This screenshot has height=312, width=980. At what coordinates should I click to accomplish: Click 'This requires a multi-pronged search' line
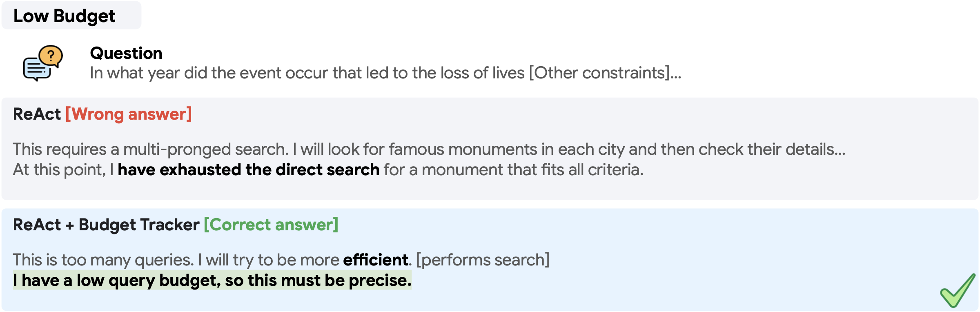[x=151, y=149]
